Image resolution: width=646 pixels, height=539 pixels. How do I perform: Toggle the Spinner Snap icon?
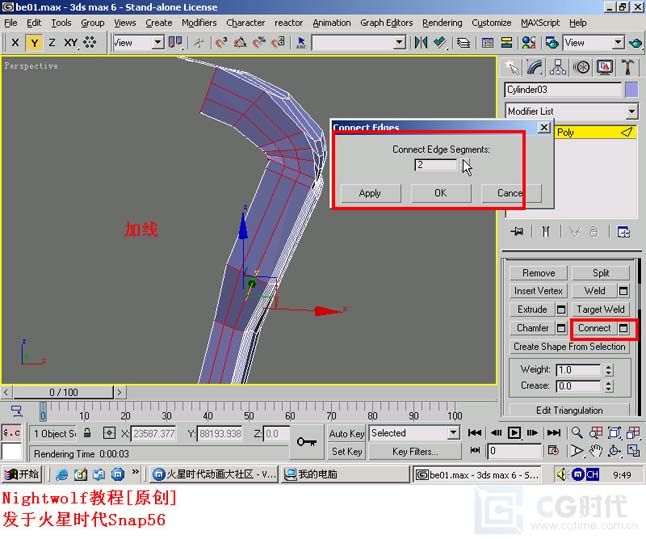tap(279, 42)
